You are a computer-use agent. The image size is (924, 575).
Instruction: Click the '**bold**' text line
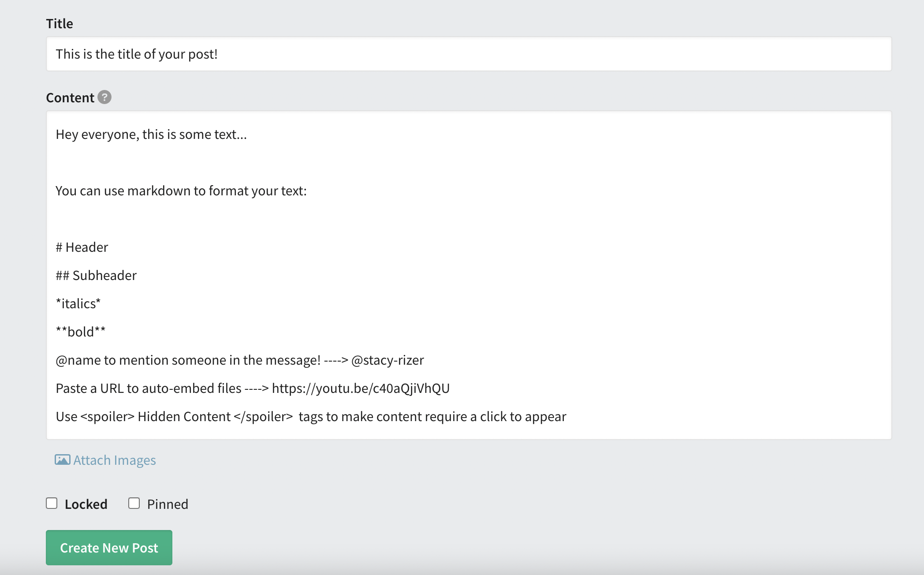tap(81, 332)
